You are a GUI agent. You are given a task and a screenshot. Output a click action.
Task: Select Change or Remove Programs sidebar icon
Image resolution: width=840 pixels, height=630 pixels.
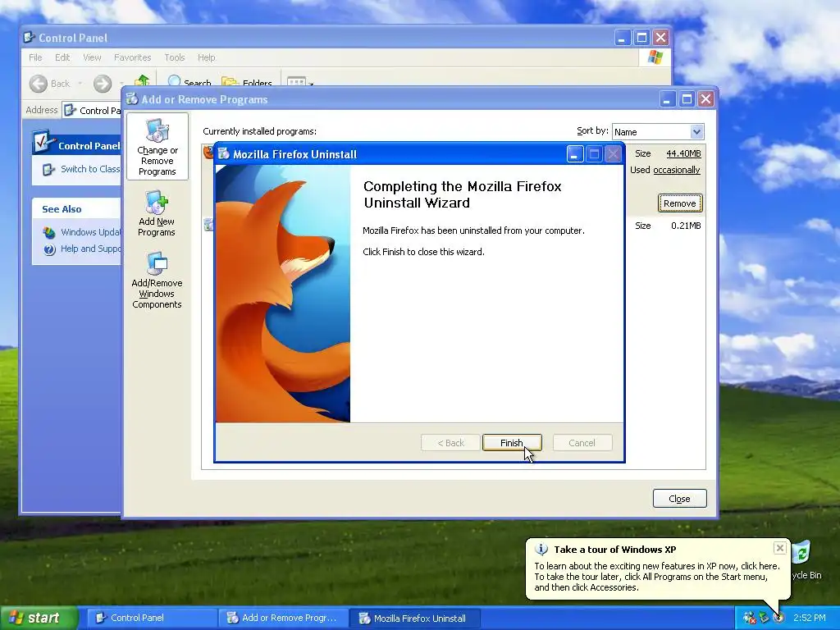coord(157,146)
